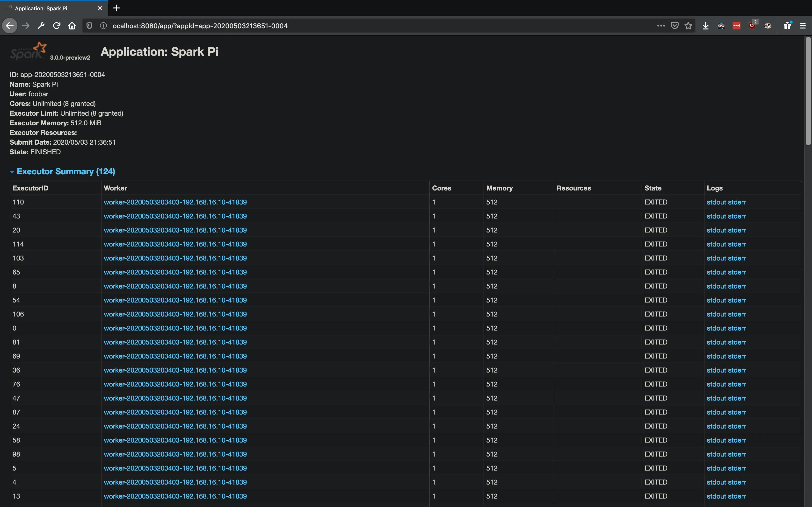
Task: Click the URL address field
Action: (369, 26)
